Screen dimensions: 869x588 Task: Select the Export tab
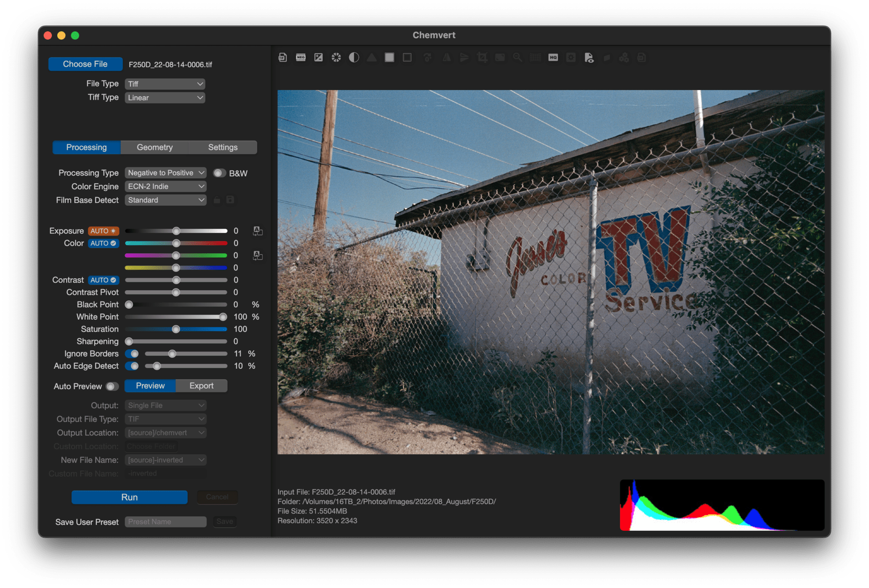201,386
